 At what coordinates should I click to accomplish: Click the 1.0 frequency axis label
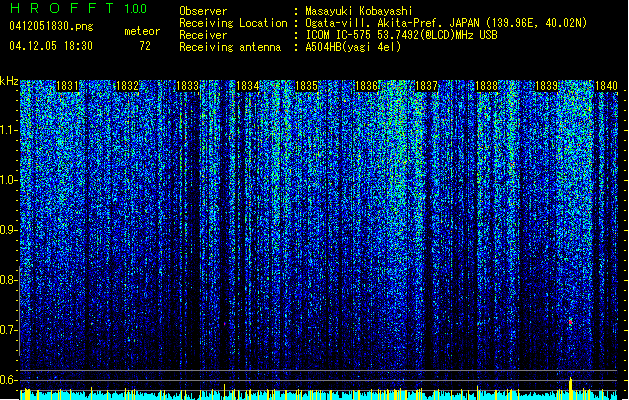8,180
